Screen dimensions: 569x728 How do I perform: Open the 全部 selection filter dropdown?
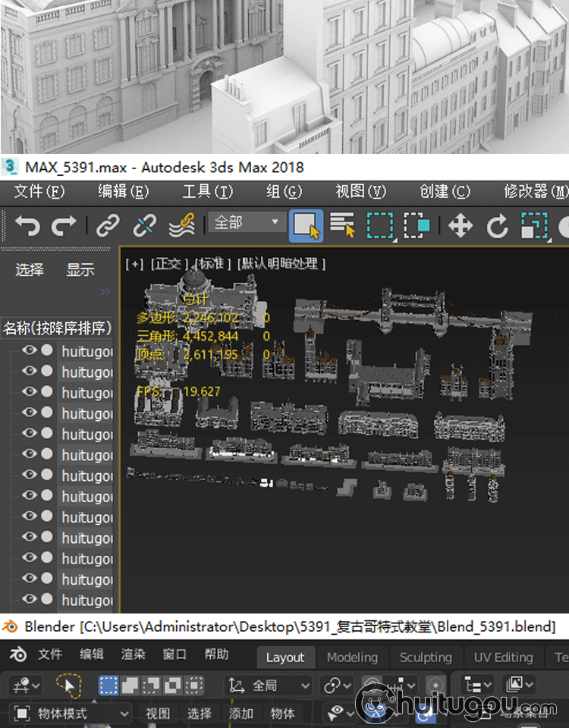click(246, 222)
